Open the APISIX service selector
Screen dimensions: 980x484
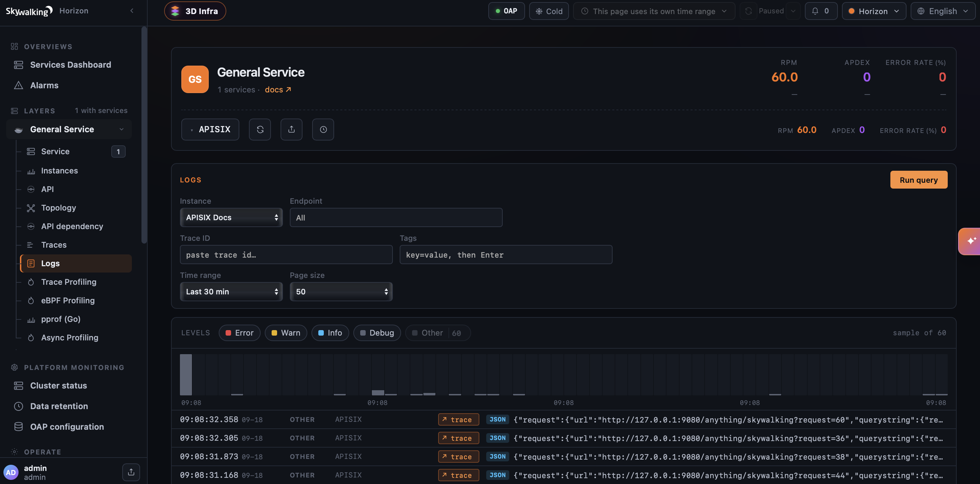(210, 130)
